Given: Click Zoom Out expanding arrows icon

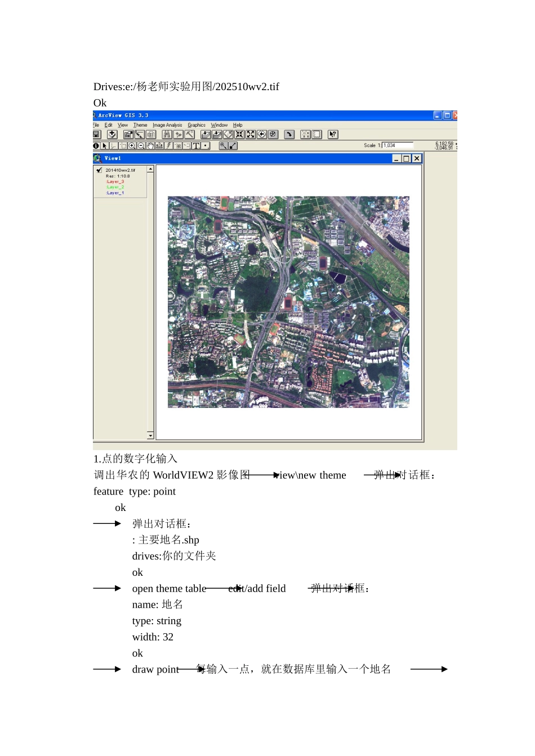Looking at the screenshot, I should point(251,135).
